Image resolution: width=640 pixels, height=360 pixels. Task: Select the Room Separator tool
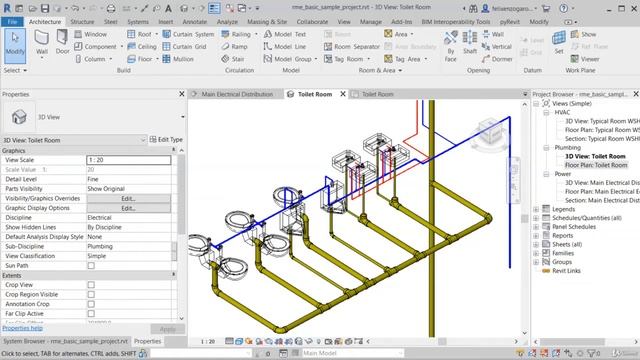pyautogui.click(x=351, y=47)
